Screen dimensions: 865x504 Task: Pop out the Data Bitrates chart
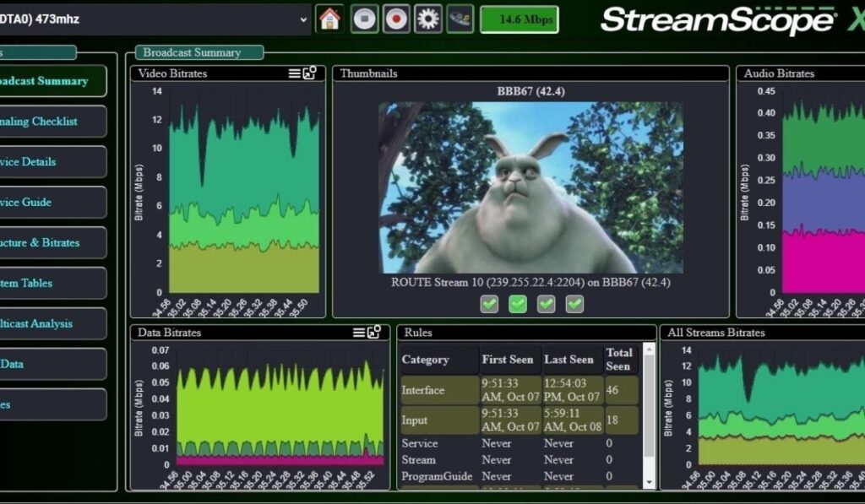(x=374, y=333)
